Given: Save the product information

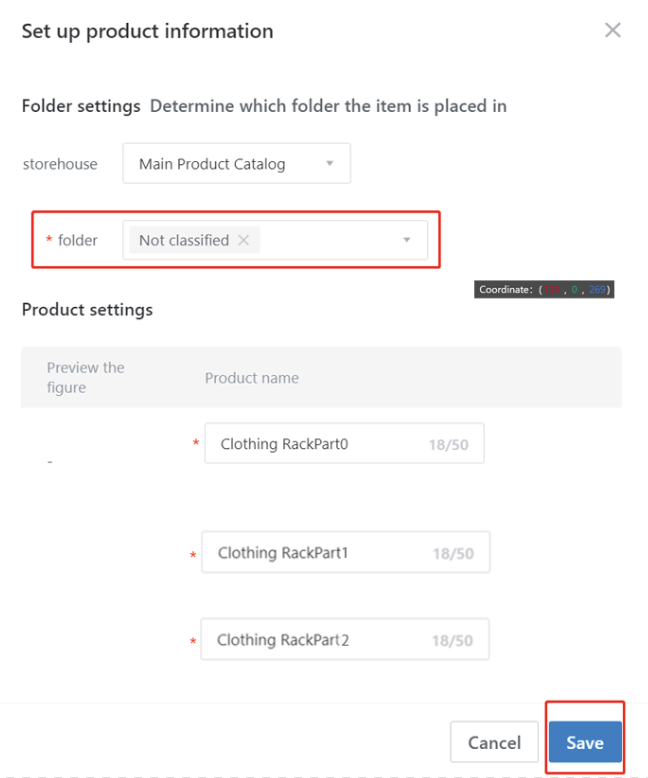Looking at the screenshot, I should pos(585,742).
